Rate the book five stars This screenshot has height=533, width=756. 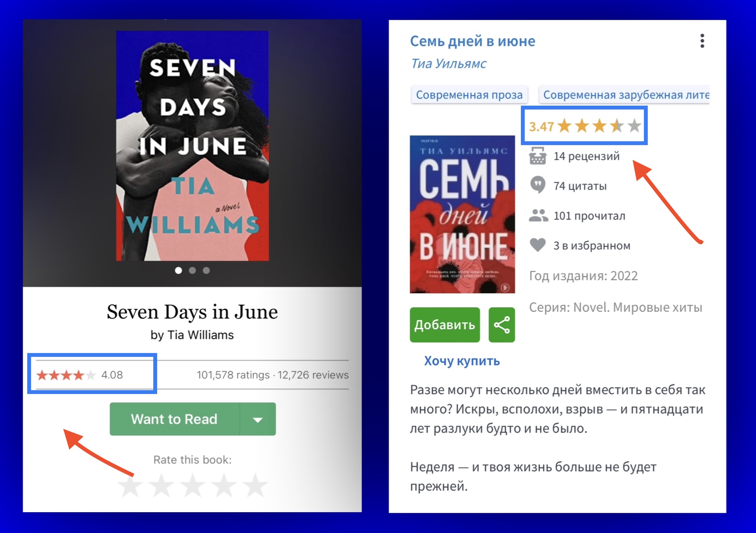pyautogui.click(x=255, y=485)
